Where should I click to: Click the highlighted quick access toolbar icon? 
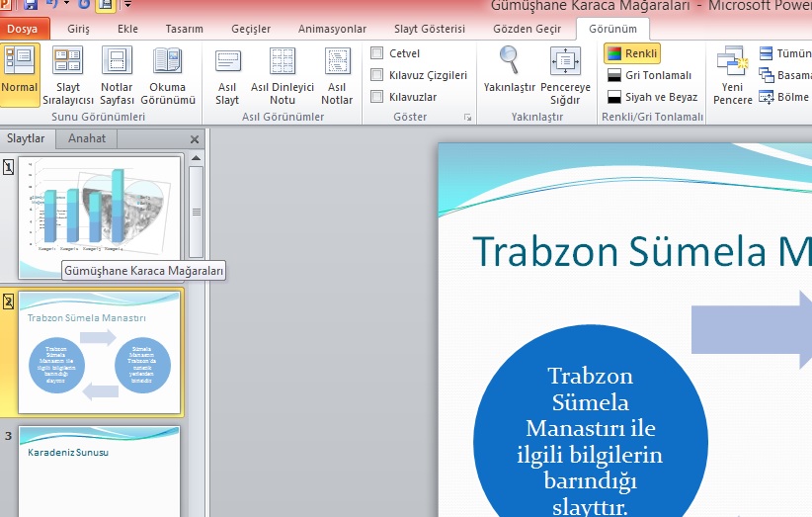[x=106, y=5]
